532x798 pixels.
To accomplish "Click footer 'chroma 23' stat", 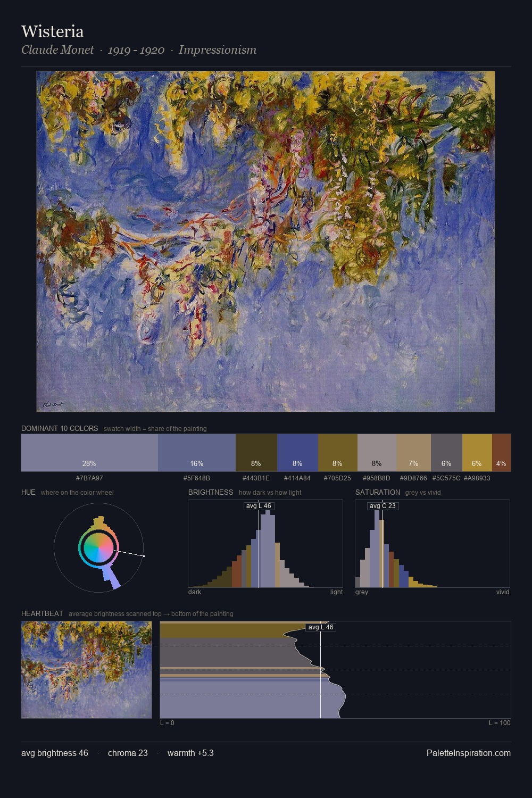I will click(x=128, y=753).
